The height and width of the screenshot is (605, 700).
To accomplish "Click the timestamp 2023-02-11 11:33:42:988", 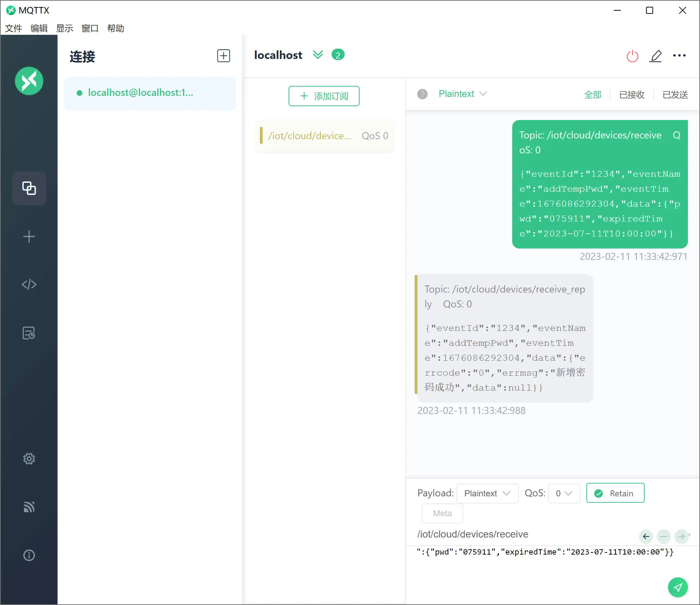I will 471,410.
